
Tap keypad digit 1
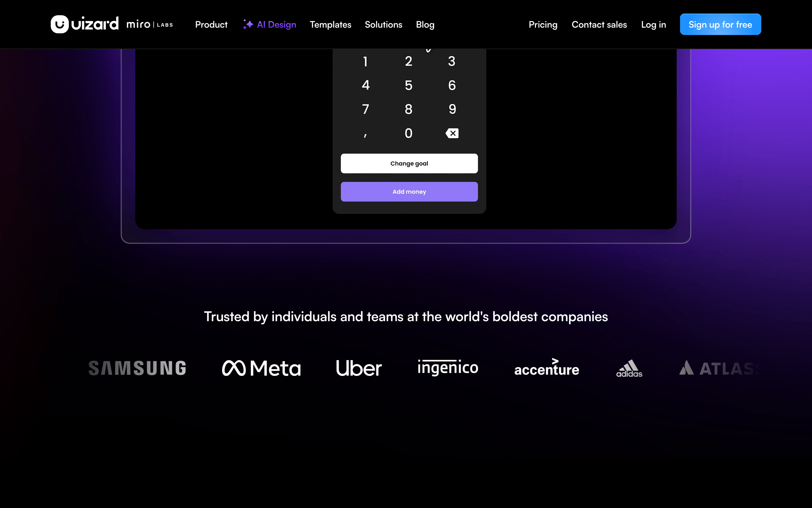click(x=365, y=62)
